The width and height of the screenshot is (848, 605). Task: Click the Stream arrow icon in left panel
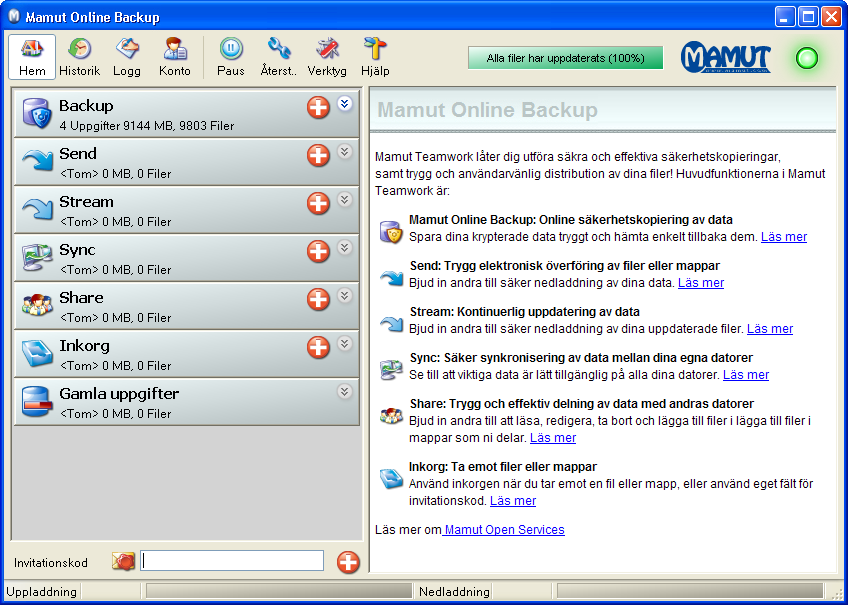click(37, 209)
